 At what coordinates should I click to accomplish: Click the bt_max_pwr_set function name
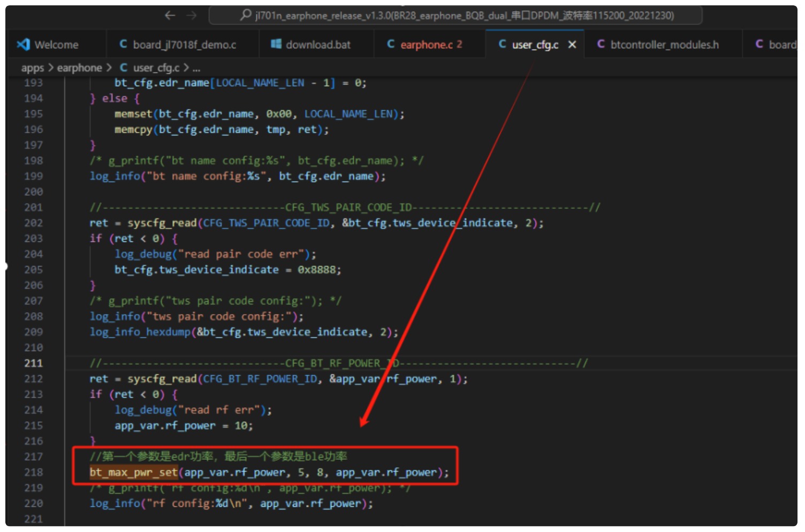[x=133, y=472]
